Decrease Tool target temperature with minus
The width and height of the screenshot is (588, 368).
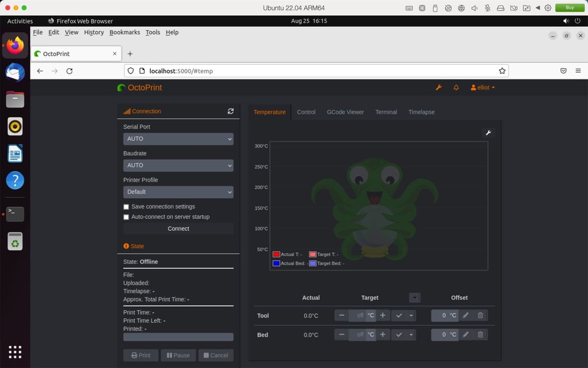click(342, 315)
